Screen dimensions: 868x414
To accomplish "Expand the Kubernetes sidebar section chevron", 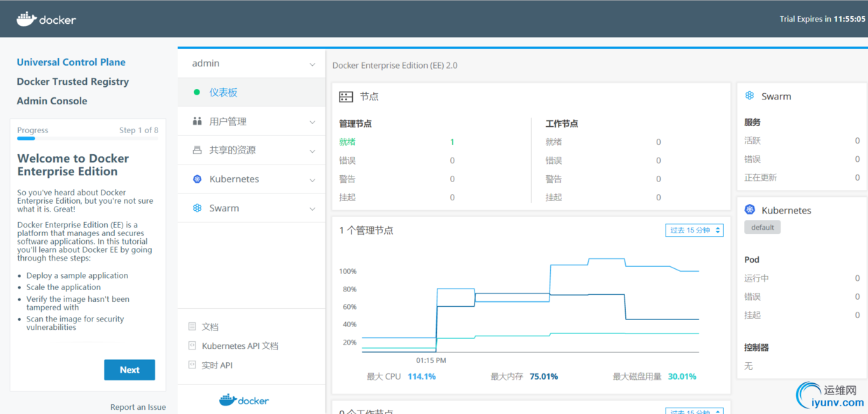I will [x=312, y=180].
